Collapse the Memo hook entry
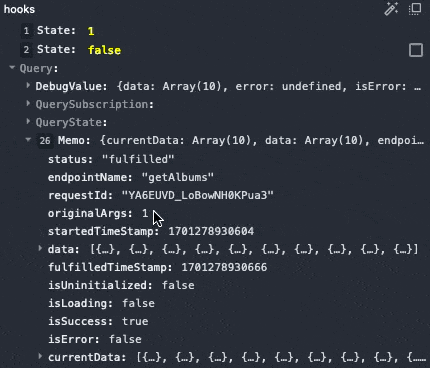The height and width of the screenshot is (368, 430). 28,140
